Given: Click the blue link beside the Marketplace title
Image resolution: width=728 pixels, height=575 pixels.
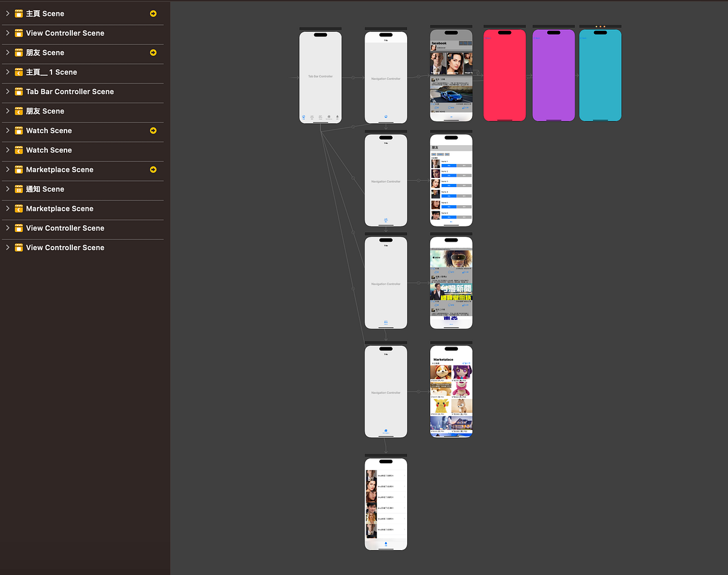Looking at the screenshot, I should pyautogui.click(x=466, y=363).
